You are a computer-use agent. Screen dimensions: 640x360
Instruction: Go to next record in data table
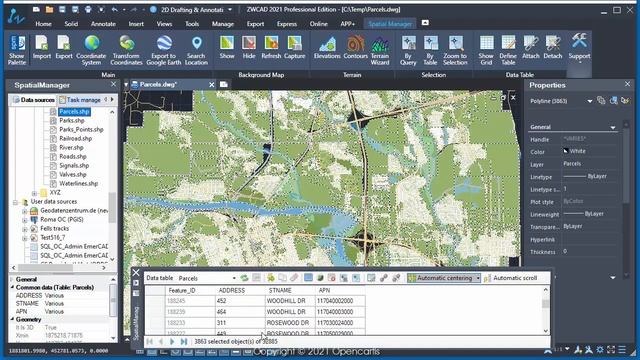(x=172, y=341)
